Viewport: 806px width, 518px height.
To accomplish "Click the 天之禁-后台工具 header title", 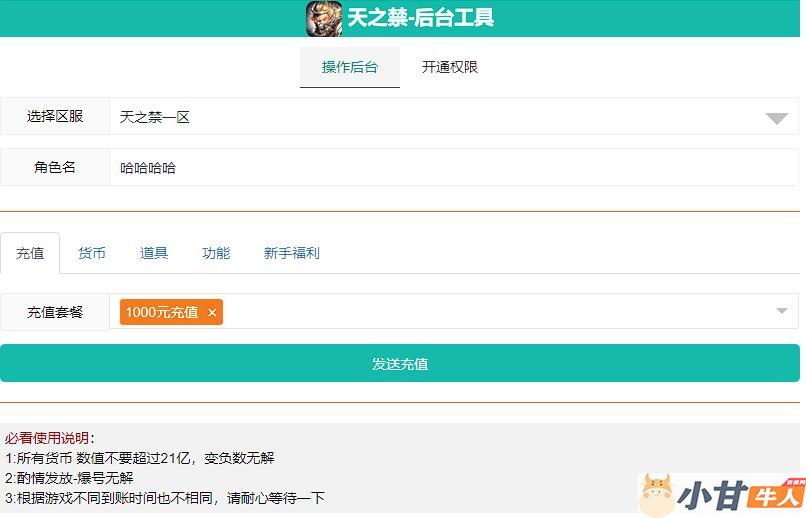I will (420, 18).
